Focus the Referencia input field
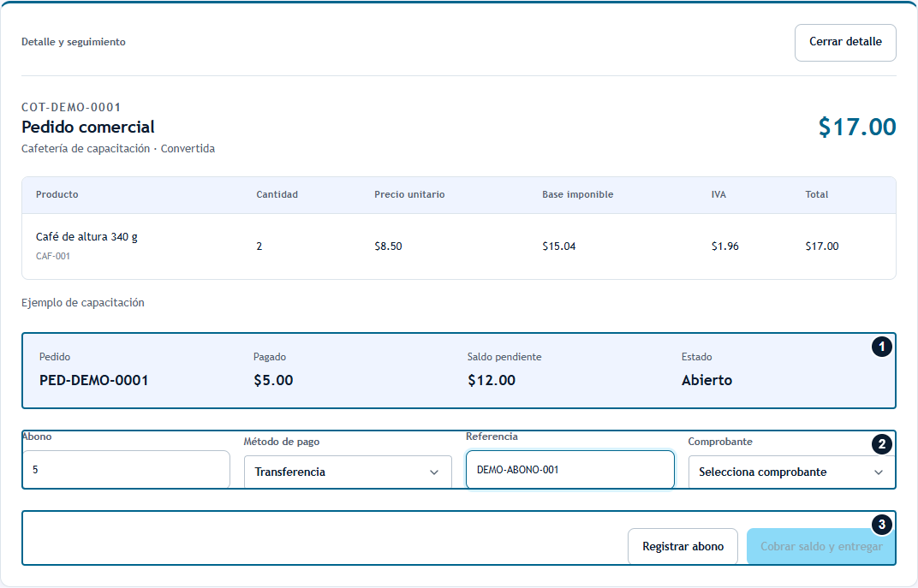The width and height of the screenshot is (918, 588). click(569, 469)
